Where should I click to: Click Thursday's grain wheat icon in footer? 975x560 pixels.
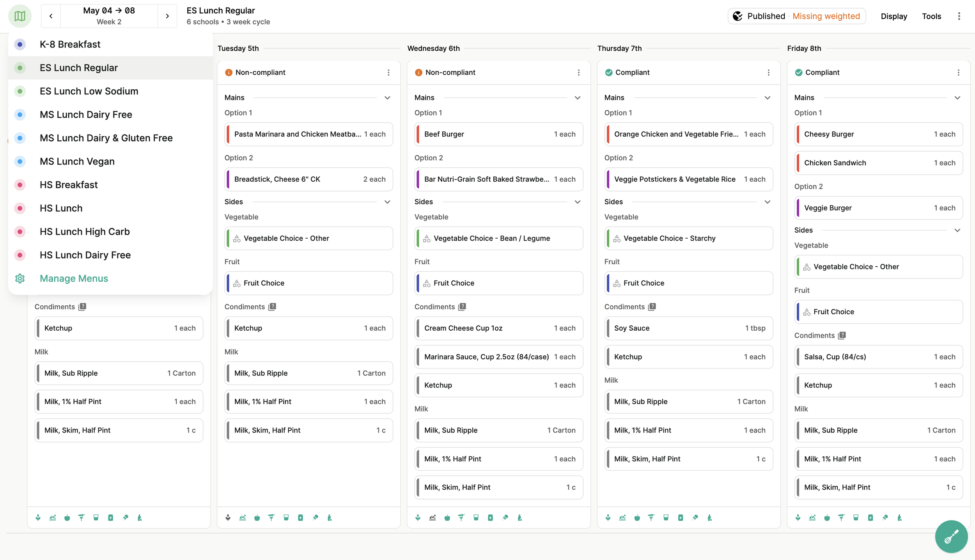click(608, 517)
